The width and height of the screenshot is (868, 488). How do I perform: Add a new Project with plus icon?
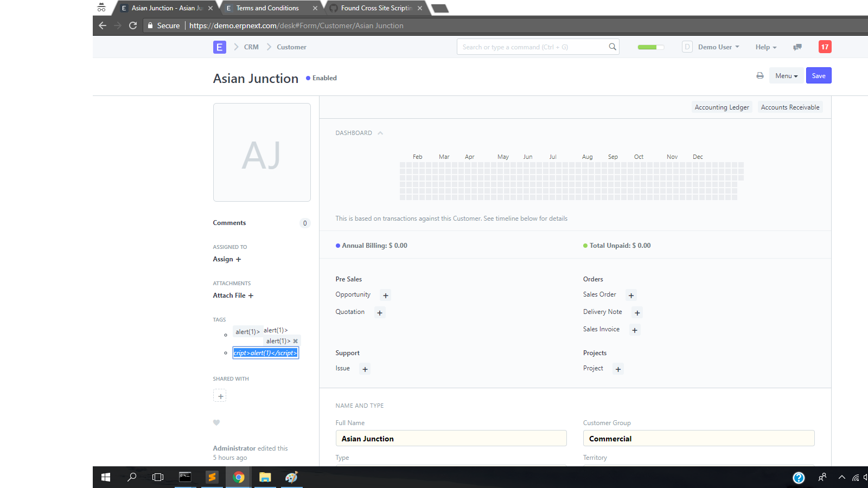(618, 369)
